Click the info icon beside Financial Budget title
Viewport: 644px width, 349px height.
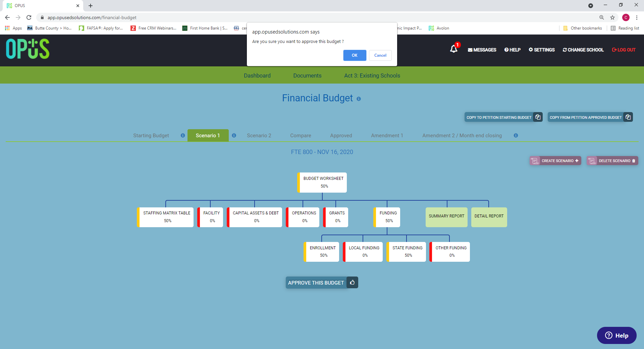(x=359, y=99)
